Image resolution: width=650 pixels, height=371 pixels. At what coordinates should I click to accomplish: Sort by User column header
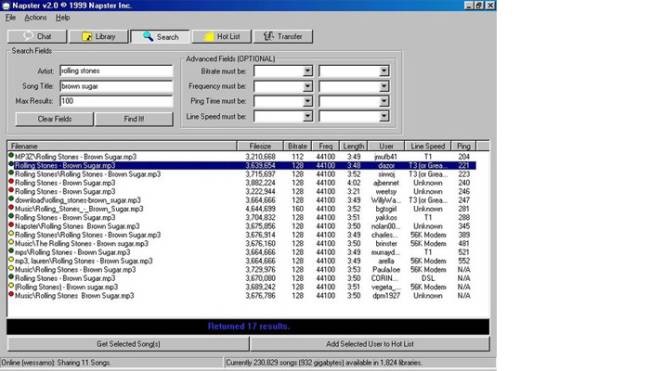click(x=386, y=146)
